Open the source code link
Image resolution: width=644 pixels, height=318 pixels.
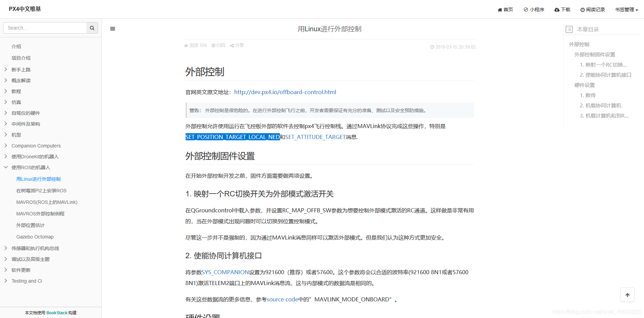(282, 299)
